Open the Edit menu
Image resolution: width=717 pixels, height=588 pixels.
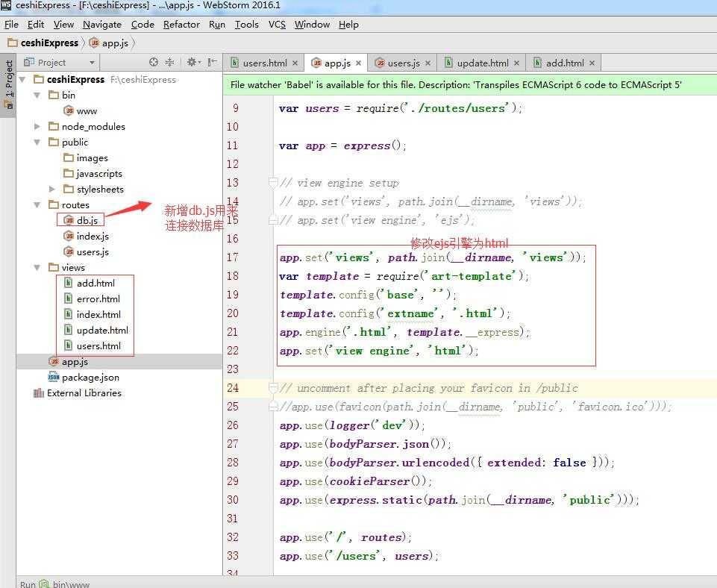[x=36, y=24]
